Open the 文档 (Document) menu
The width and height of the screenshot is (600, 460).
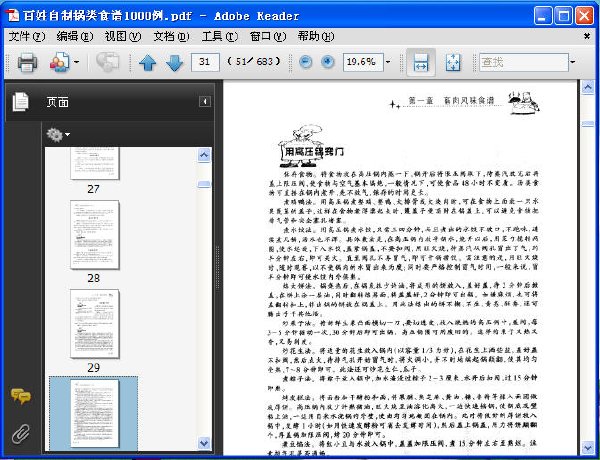[x=171, y=36]
